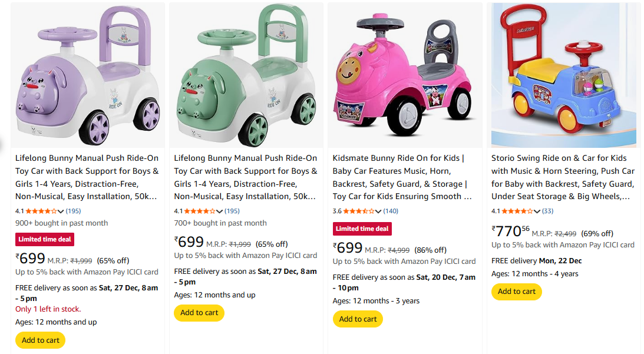Click ₹699 price of green Lifelong car
644x354 pixels.
click(190, 242)
